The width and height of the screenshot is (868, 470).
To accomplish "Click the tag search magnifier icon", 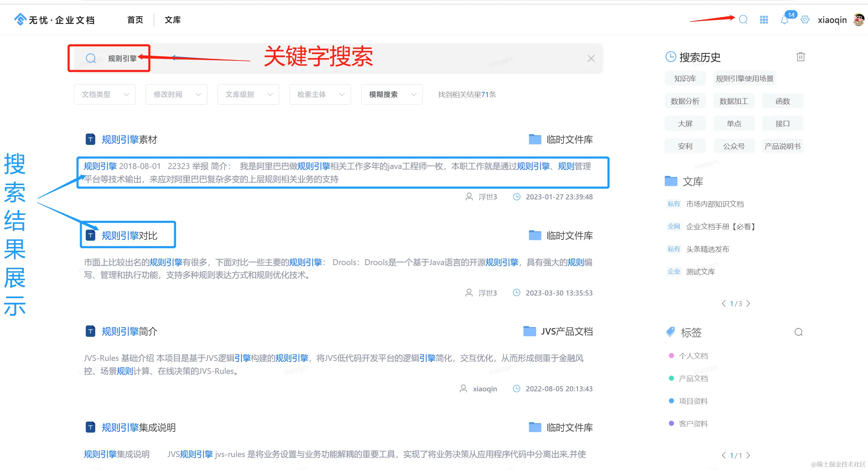I will tap(798, 332).
